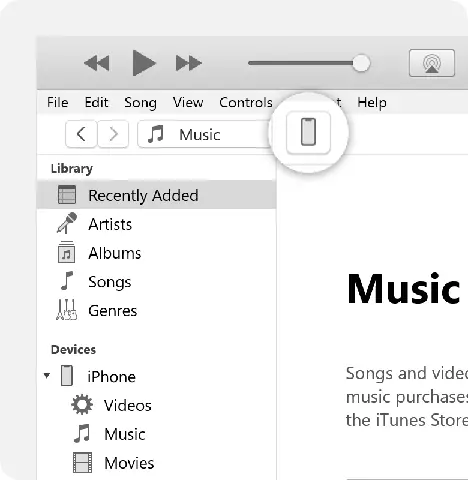
Task: Open Artists in the Library sidebar
Action: [x=110, y=224]
